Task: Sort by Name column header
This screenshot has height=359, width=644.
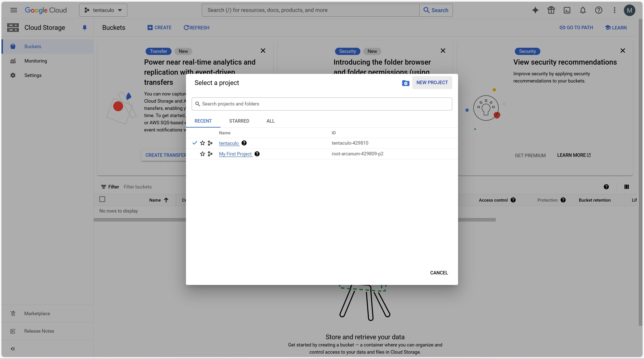Action: 159,200
